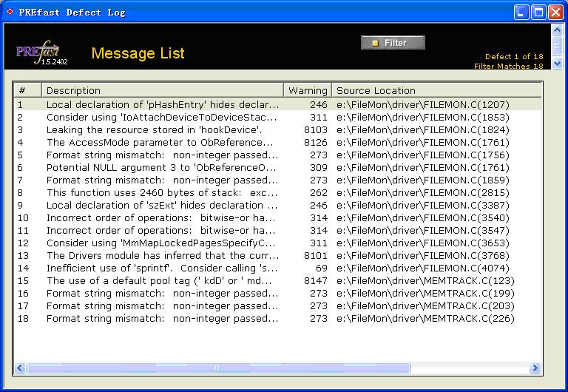Minimize the PREfast Defect Log window
This screenshot has width=568, height=392.
pos(521,13)
